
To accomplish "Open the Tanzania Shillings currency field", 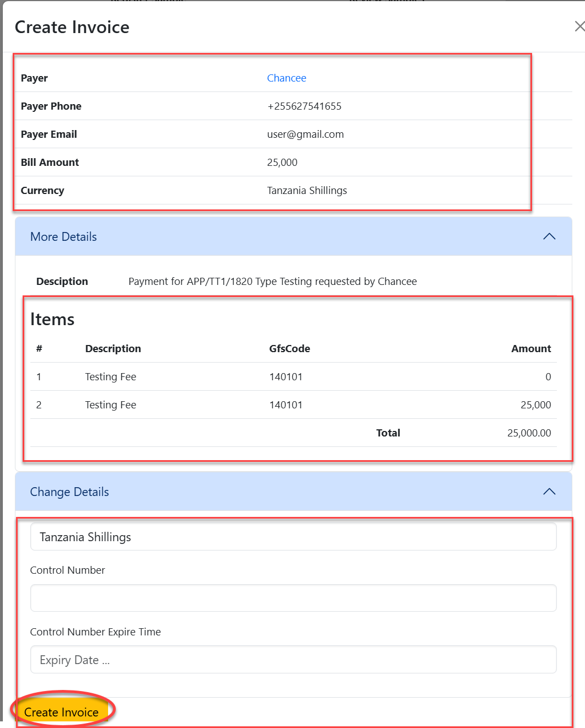I will [x=293, y=537].
